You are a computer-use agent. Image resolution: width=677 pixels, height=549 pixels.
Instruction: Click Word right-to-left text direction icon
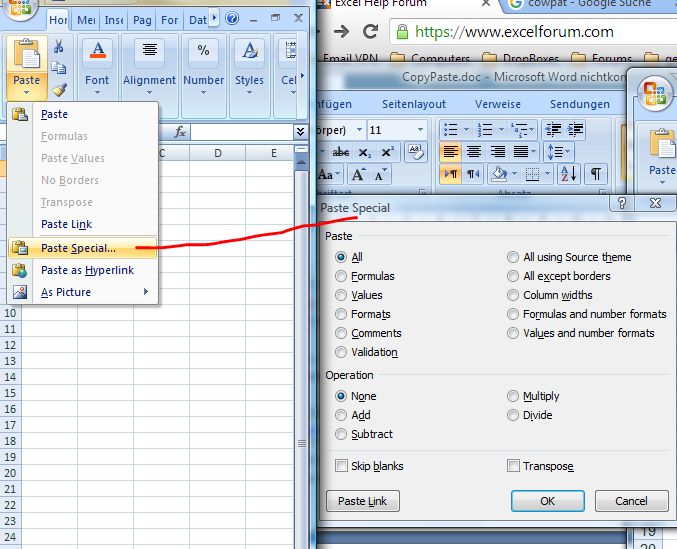[x=473, y=174]
